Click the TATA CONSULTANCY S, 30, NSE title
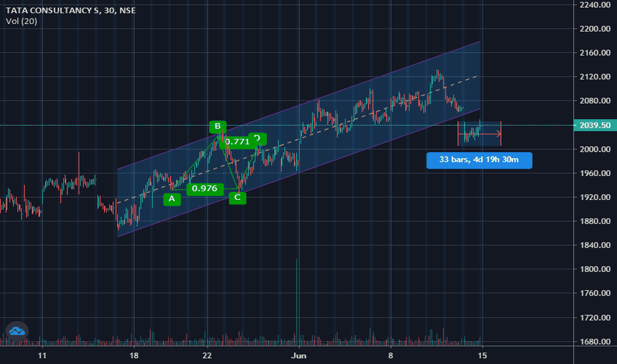The height and width of the screenshot is (364, 617). (71, 10)
